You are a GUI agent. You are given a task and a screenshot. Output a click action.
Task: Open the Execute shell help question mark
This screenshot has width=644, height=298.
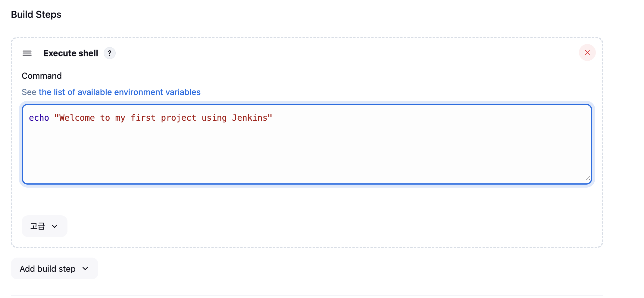tap(110, 53)
